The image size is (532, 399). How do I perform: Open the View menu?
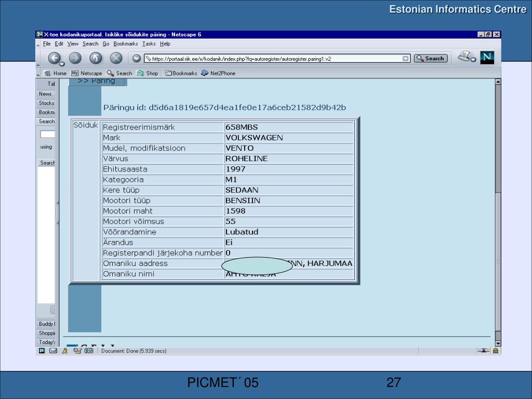coord(73,44)
